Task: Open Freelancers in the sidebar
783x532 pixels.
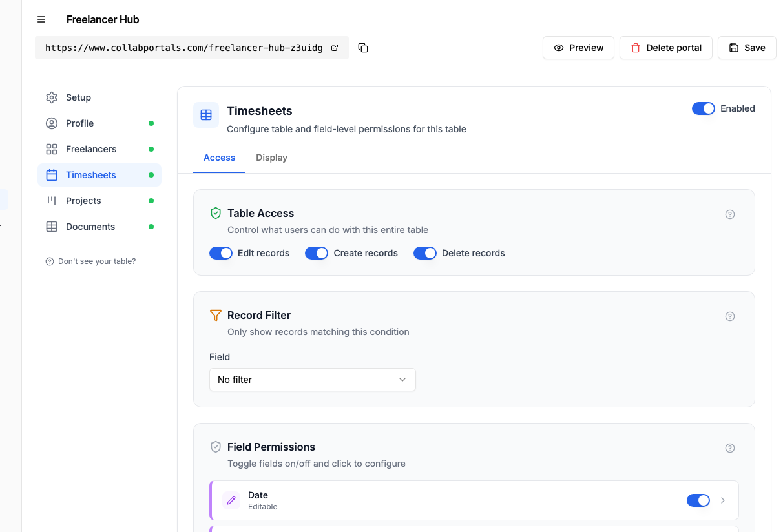Action: point(99,149)
